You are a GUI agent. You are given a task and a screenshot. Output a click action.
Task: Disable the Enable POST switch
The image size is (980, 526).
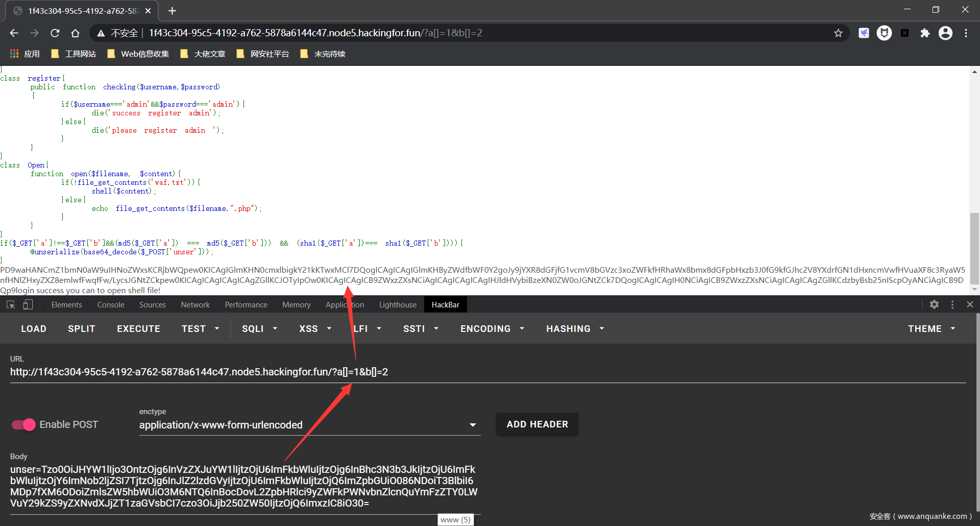click(x=23, y=424)
